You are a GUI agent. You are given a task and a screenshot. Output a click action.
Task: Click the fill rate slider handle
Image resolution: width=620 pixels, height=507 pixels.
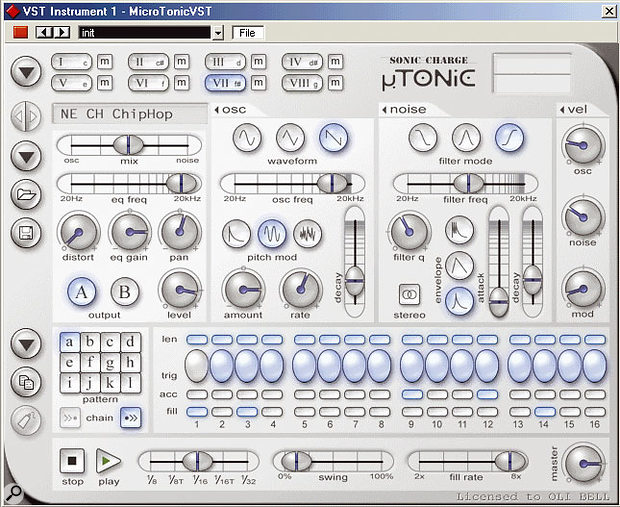(510, 462)
